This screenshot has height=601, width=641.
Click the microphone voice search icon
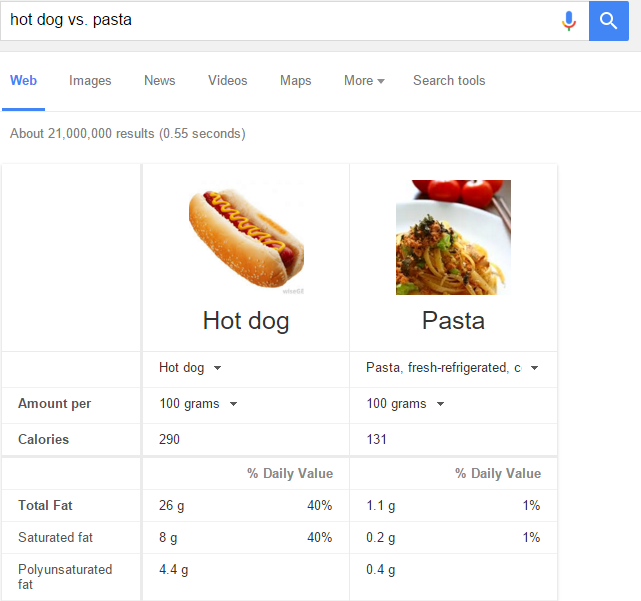tap(569, 21)
